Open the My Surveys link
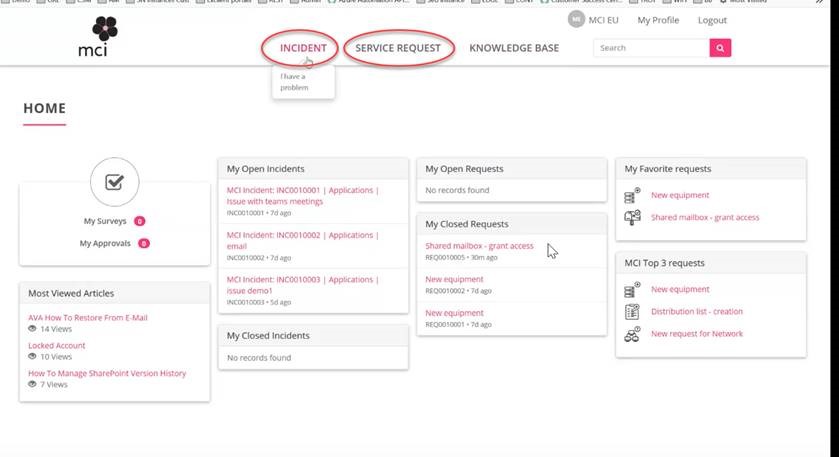839x457 pixels. (105, 221)
